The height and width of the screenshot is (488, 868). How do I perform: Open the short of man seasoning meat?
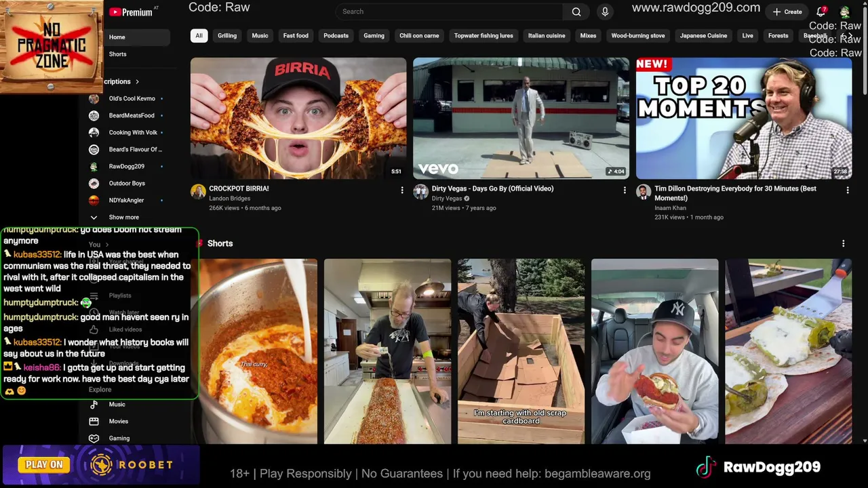point(387,351)
